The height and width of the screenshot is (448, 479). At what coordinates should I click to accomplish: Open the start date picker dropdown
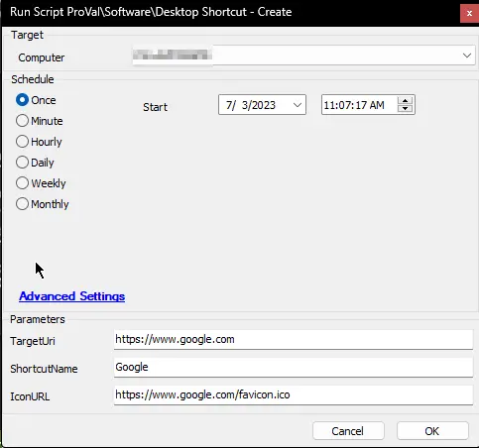(298, 105)
